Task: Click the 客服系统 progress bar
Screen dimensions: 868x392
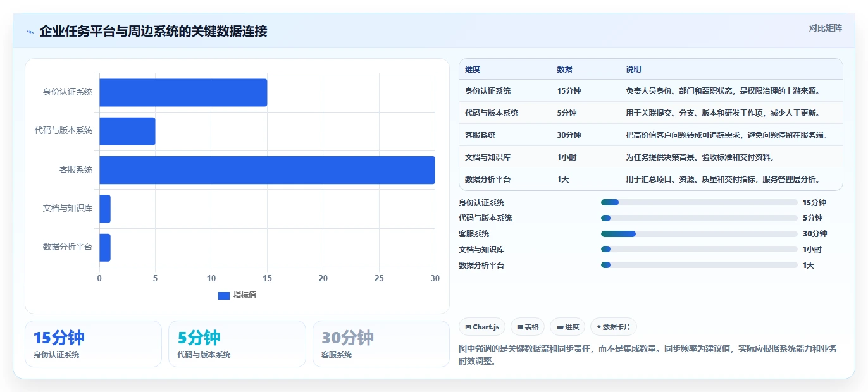Action: [699, 234]
